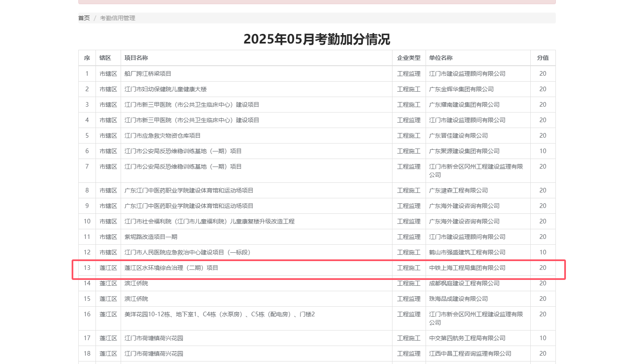This screenshot has width=630, height=364.
Task: Click 广东海外建设咨询有限公司 in row 10
Action: tap(464, 221)
